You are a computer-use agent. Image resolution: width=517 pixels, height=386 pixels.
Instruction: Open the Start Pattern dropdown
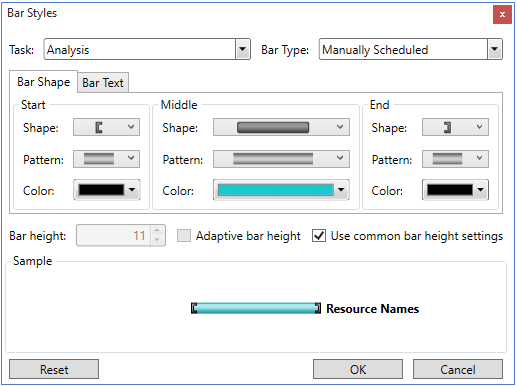[x=106, y=159]
